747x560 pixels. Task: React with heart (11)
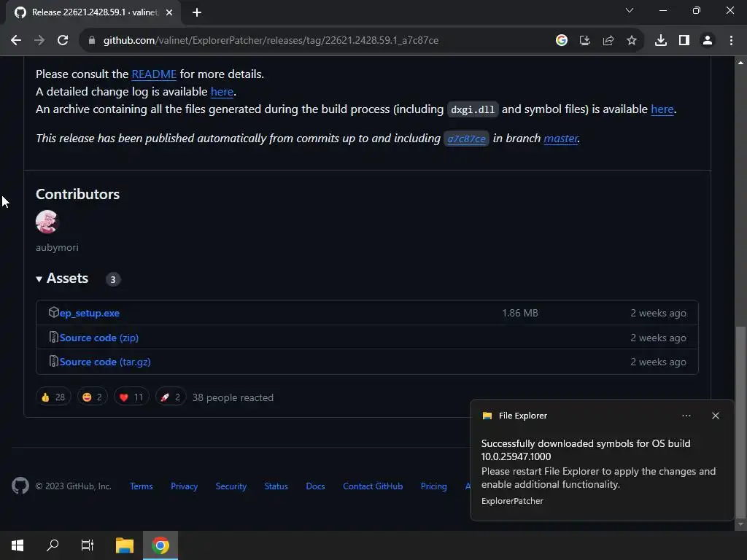[131, 397]
